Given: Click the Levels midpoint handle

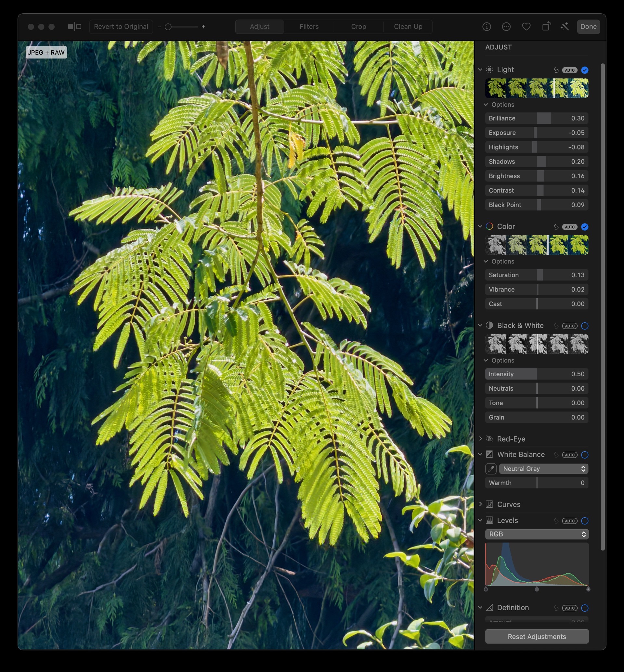Looking at the screenshot, I should pyautogui.click(x=537, y=589).
